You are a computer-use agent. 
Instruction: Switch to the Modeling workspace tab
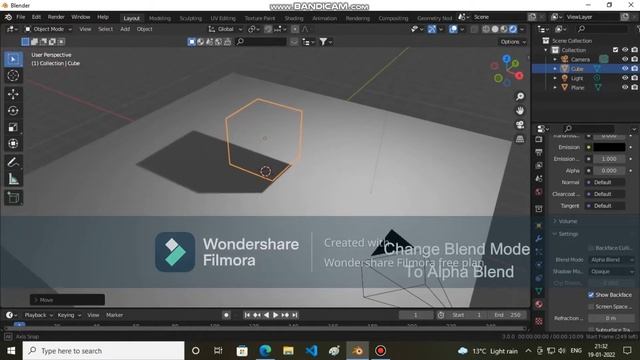[x=160, y=18]
